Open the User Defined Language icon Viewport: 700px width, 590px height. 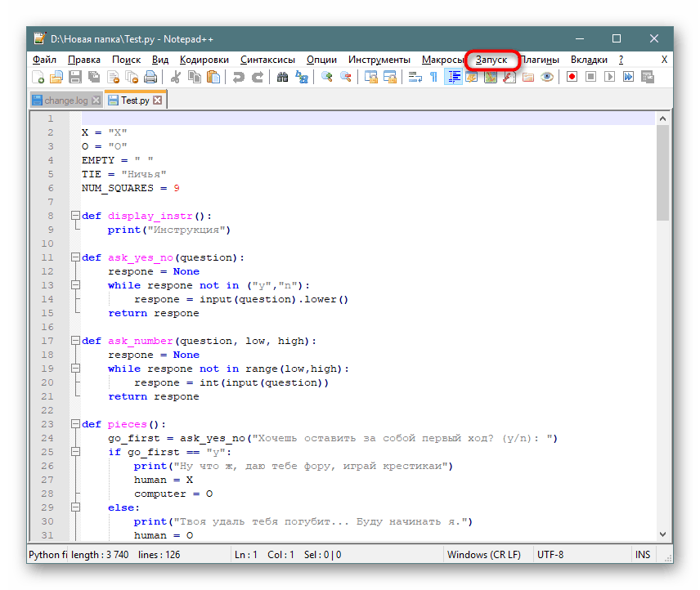tap(471, 77)
